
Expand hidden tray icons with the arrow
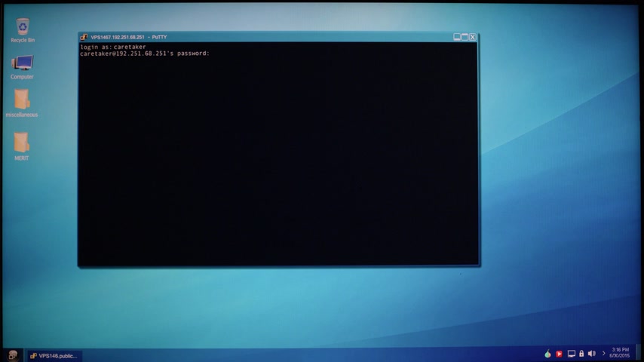[603, 354]
